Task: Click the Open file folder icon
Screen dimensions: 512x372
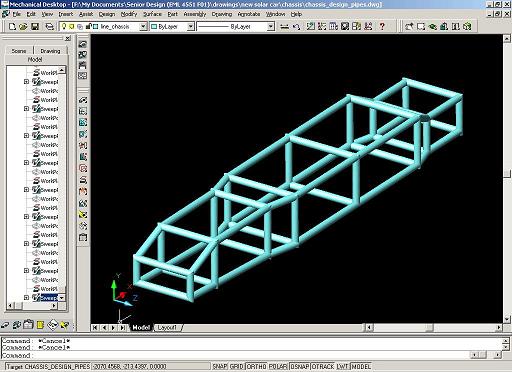Action: coord(23,27)
